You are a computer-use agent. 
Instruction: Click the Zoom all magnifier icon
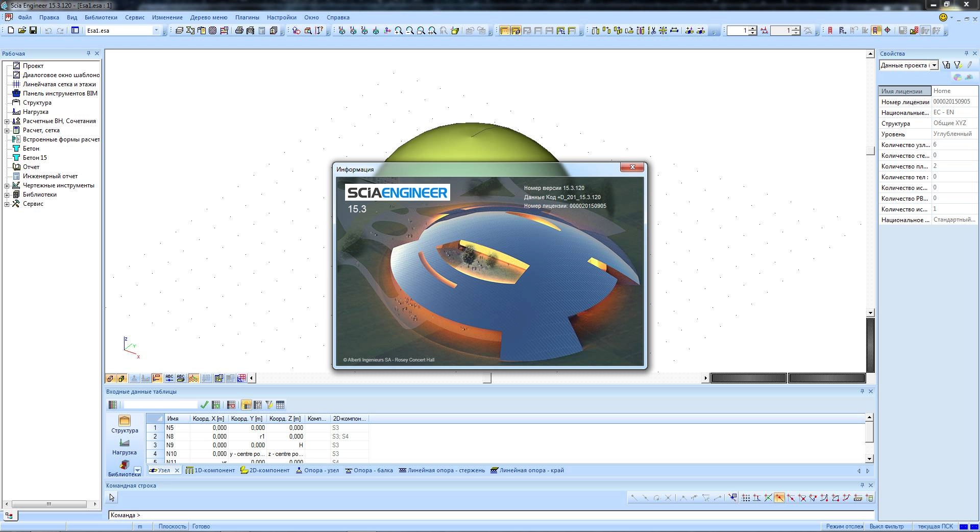(432, 31)
